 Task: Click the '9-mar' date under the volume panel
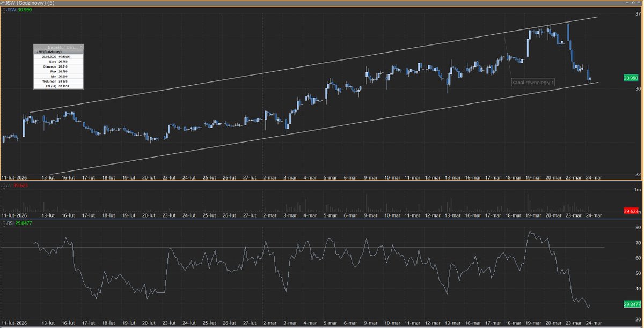pos(371,215)
